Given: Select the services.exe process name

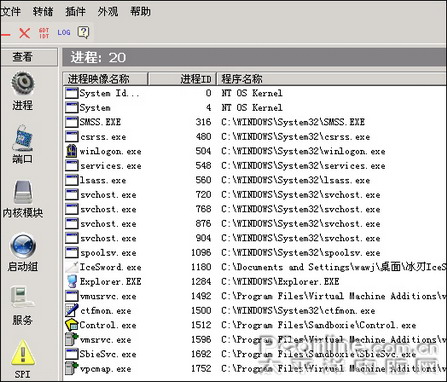Looking at the screenshot, I should tap(110, 166).
